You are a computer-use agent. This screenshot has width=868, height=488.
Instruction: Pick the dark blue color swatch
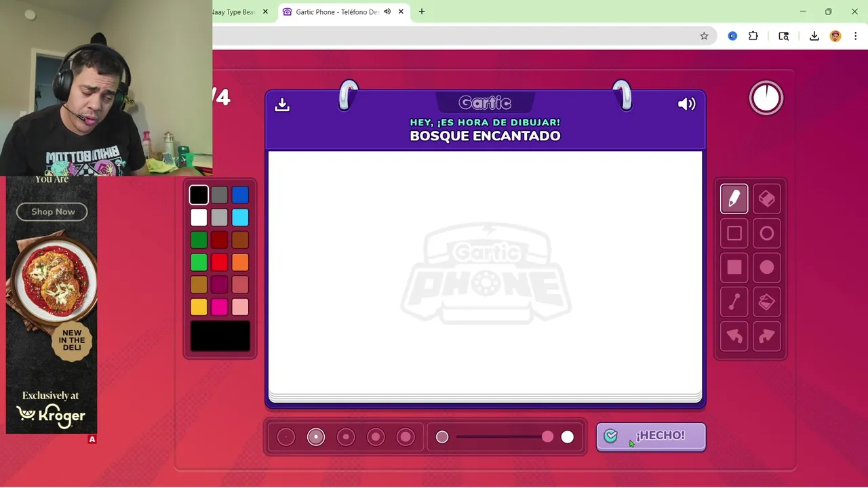pos(240,195)
